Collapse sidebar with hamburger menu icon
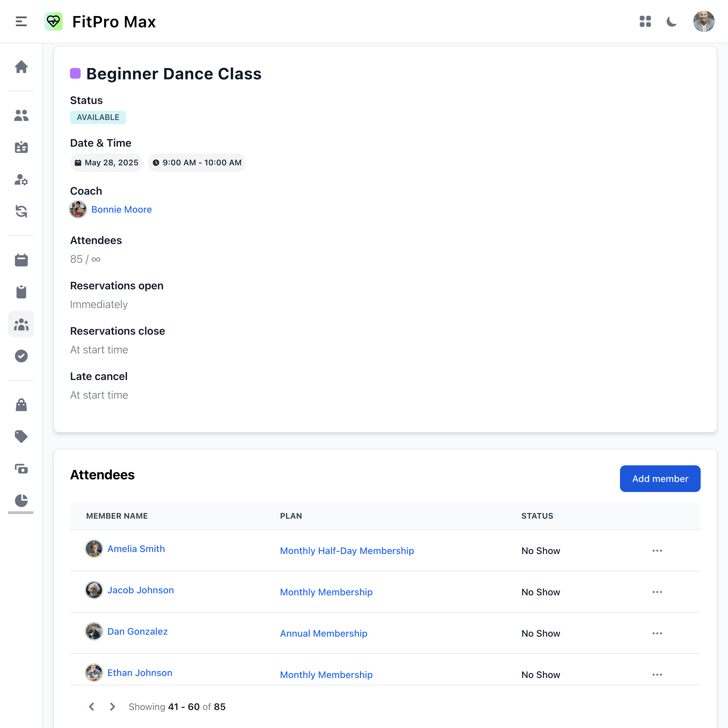The image size is (728, 728). 21,21
